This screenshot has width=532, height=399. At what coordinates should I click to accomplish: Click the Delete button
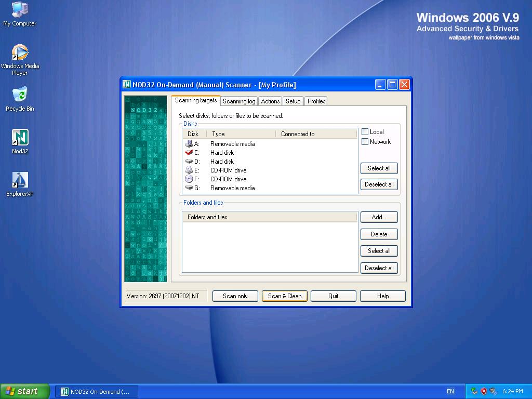379,234
